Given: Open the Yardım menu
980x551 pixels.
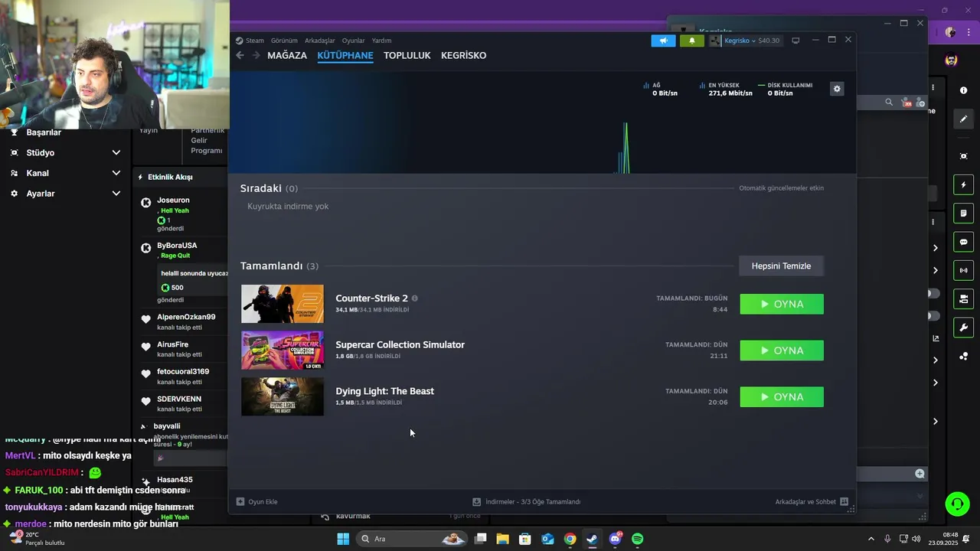Looking at the screenshot, I should pos(381,41).
